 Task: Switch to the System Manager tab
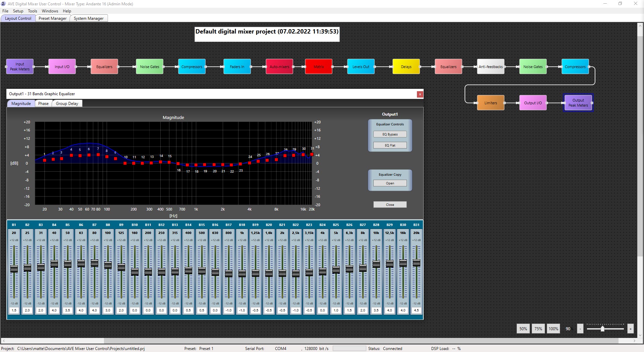(89, 18)
